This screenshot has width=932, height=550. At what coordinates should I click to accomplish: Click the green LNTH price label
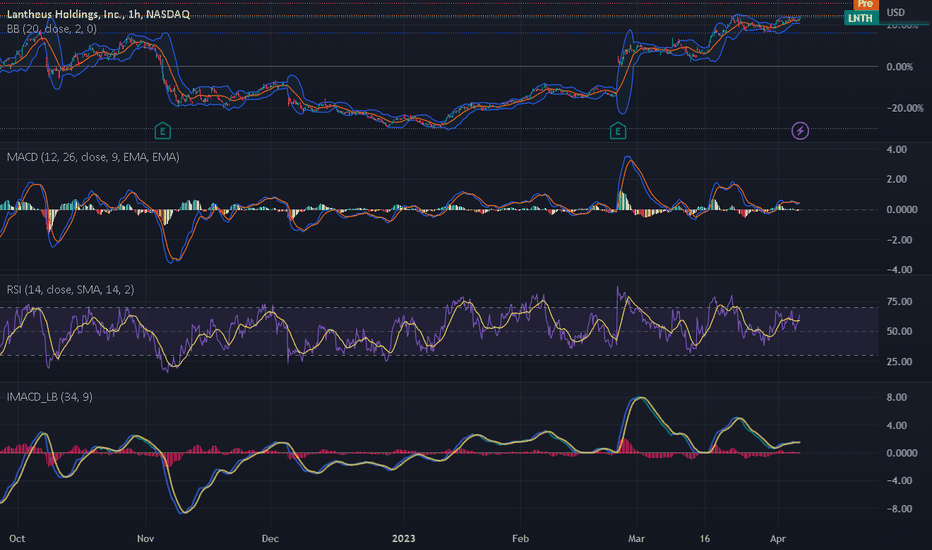(x=860, y=18)
